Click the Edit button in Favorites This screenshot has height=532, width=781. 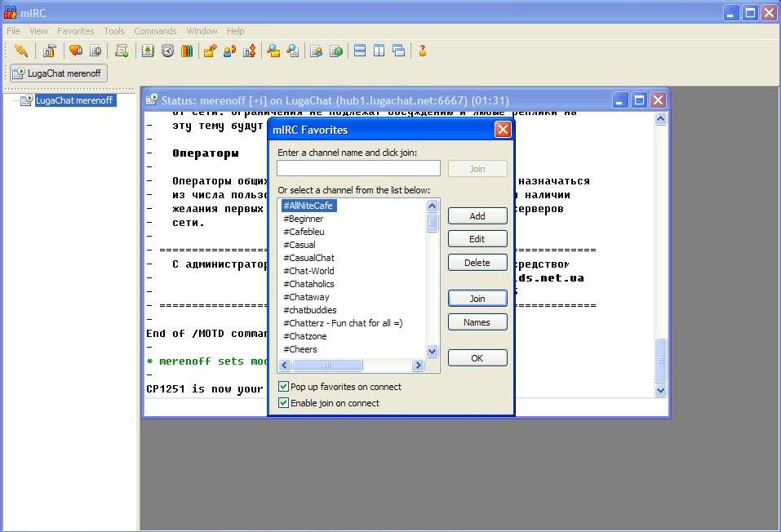(477, 239)
